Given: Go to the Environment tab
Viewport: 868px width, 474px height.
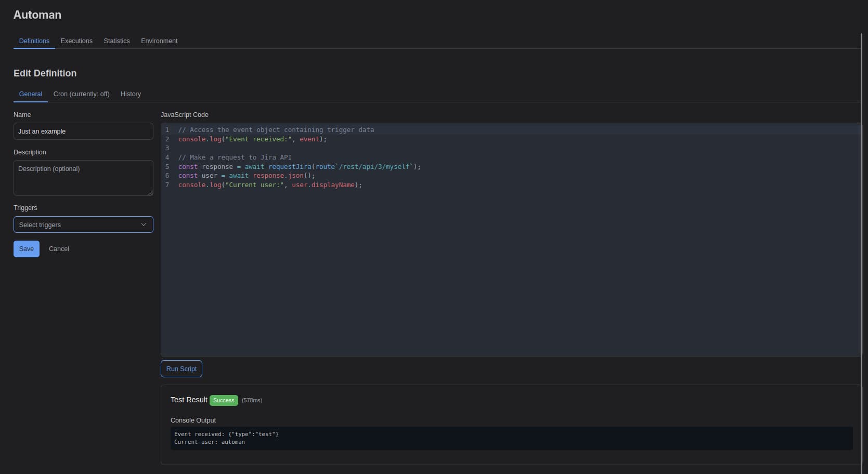Looking at the screenshot, I should coord(159,41).
